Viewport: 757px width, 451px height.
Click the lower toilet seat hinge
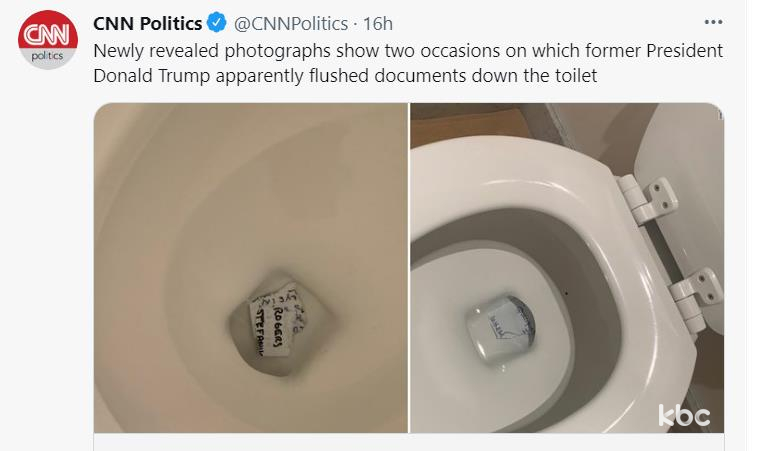pos(694,297)
